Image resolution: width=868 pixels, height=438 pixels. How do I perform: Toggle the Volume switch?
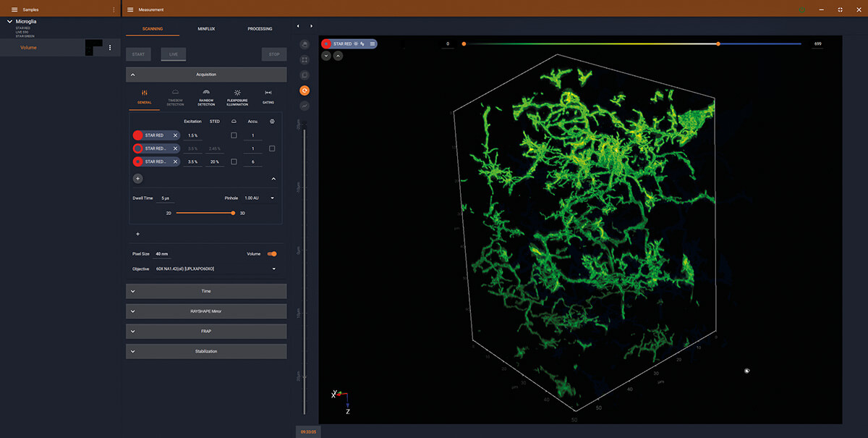click(272, 254)
